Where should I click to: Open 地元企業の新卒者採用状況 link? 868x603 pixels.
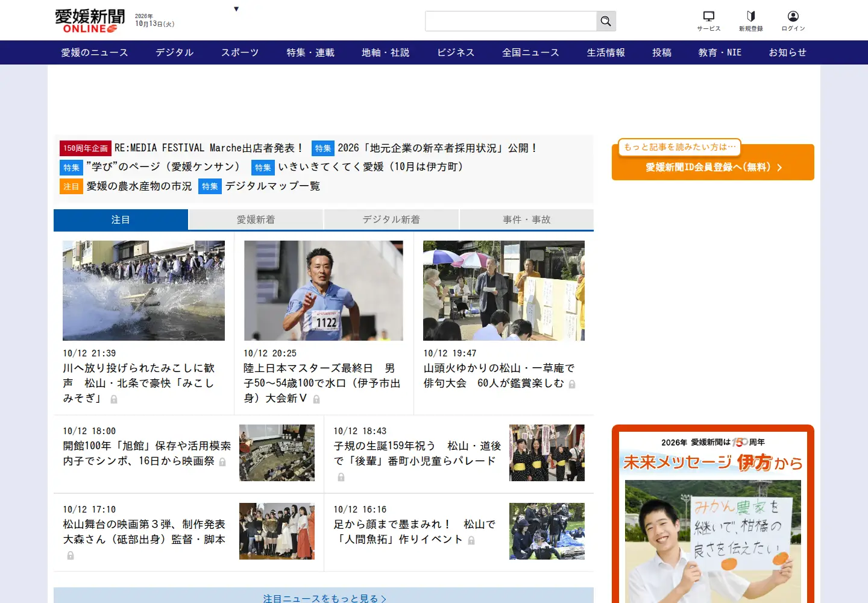click(x=437, y=148)
